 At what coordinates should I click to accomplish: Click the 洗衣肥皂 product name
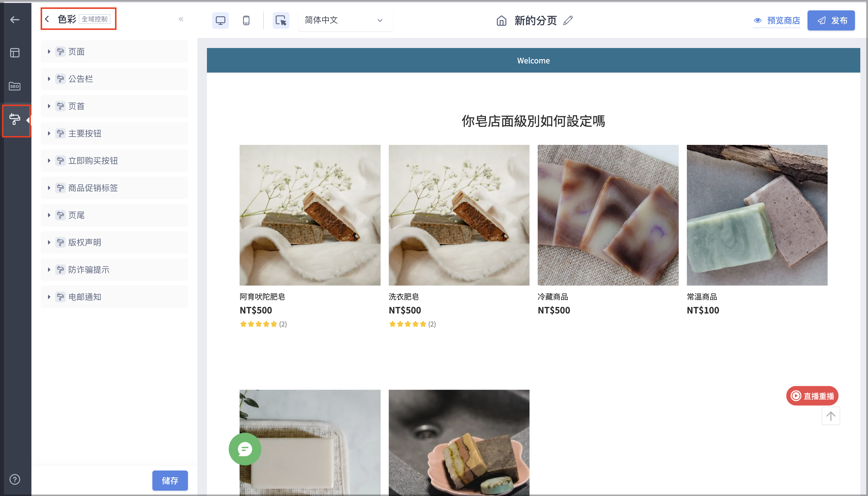[x=403, y=297]
